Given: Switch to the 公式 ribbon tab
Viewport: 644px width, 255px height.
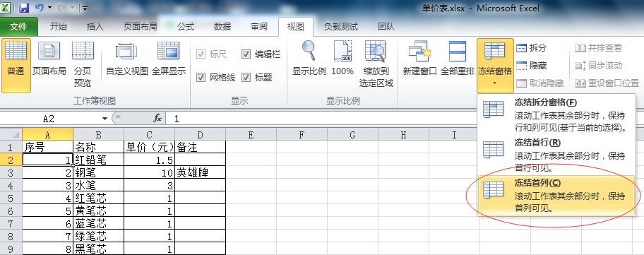Looking at the screenshot, I should coord(185,27).
